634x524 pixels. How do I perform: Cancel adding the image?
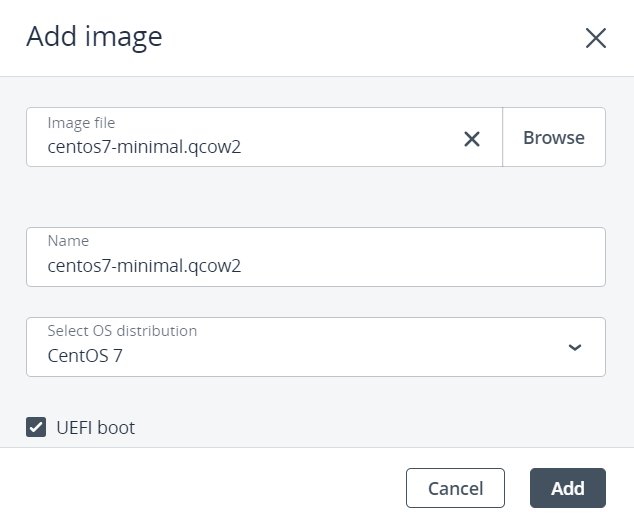coord(455,488)
